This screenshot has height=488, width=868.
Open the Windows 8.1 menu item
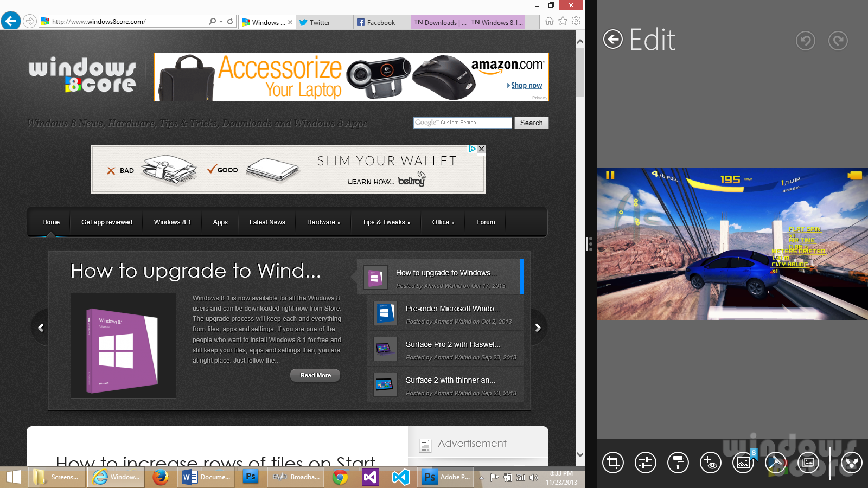click(173, 222)
